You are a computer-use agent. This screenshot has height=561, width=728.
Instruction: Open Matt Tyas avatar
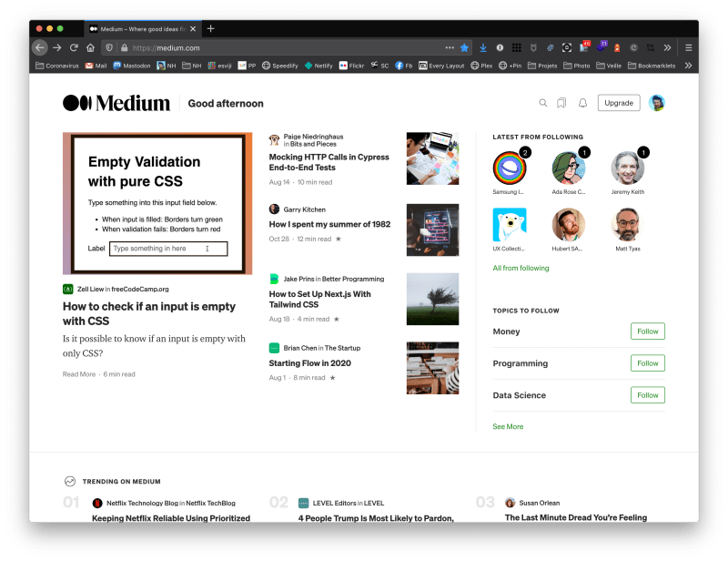(627, 225)
